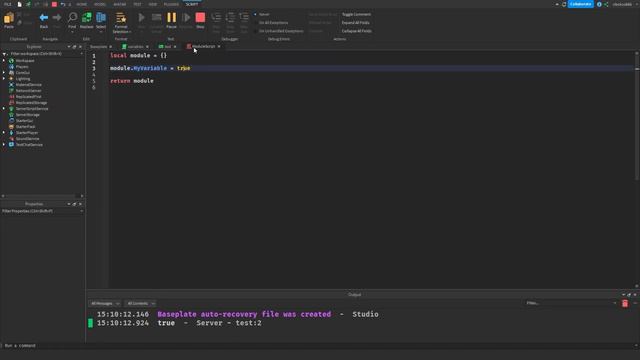Screen dimensions: 640x360
Task: Select On All Exceptions debug option
Action: click(x=271, y=23)
